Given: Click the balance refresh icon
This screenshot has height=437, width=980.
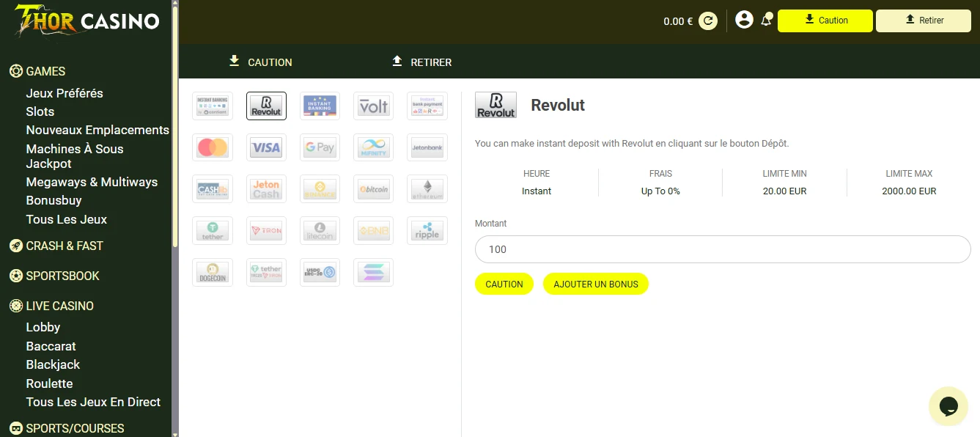Looking at the screenshot, I should click(x=707, y=21).
